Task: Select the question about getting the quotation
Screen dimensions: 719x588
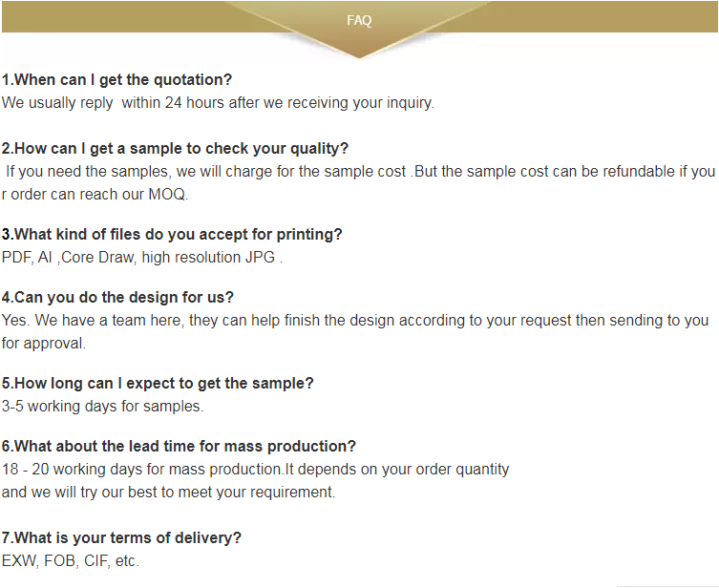Action: tap(116, 80)
